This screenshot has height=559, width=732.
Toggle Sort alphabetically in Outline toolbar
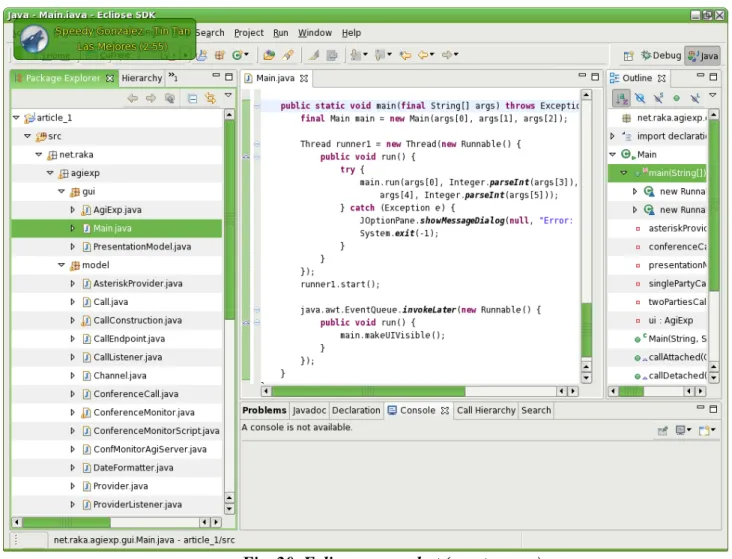(621, 98)
